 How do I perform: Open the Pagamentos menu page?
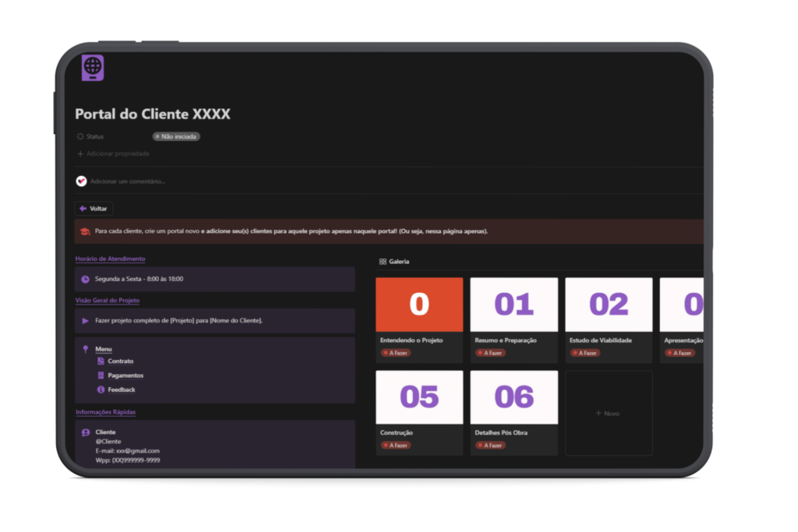click(125, 375)
